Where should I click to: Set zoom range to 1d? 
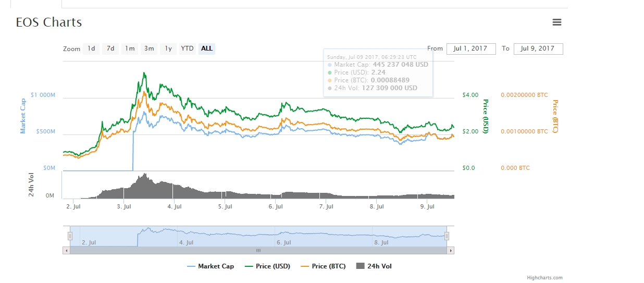pyautogui.click(x=91, y=48)
